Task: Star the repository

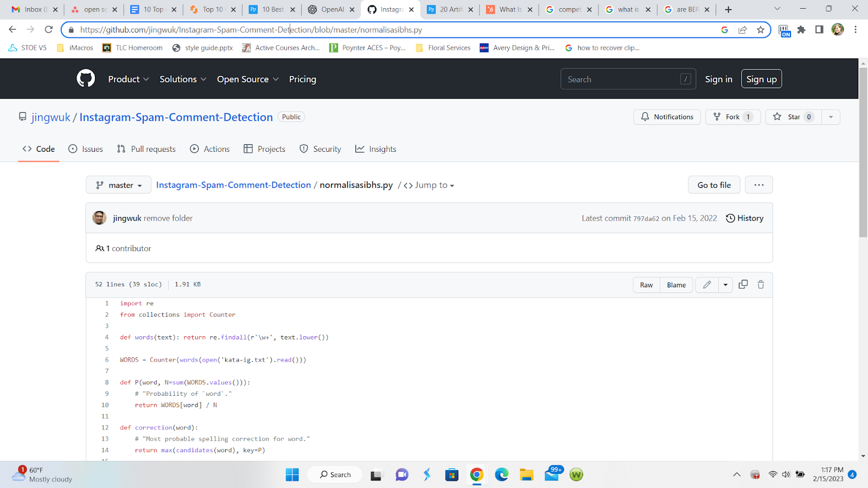Action: pyautogui.click(x=793, y=117)
